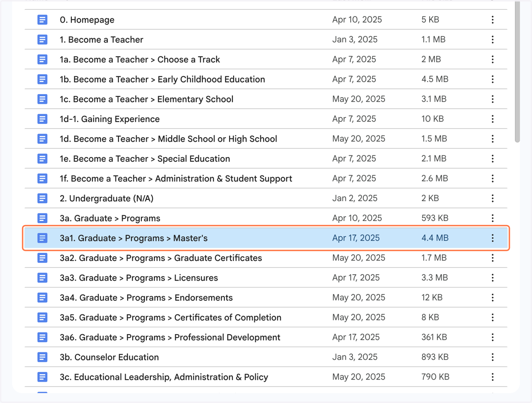Click the three-dot menu on the highlighted Master's row
The image size is (532, 403).
(x=493, y=238)
